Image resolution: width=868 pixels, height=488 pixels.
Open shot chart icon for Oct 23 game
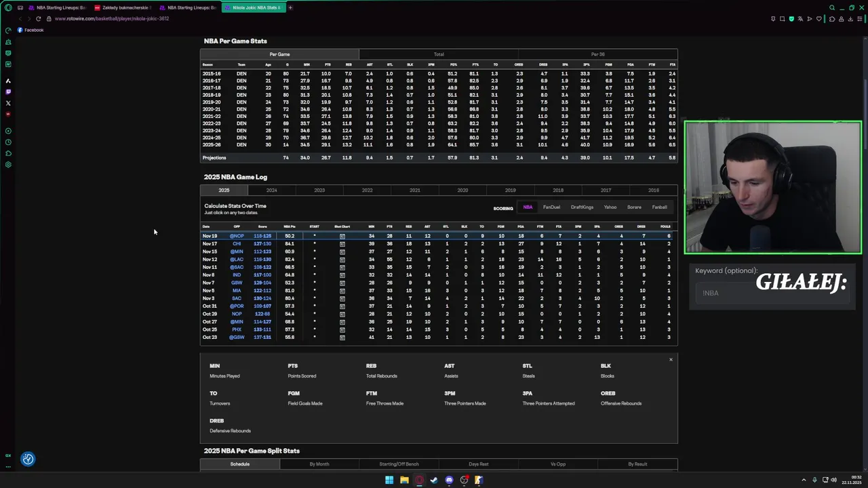click(x=342, y=338)
